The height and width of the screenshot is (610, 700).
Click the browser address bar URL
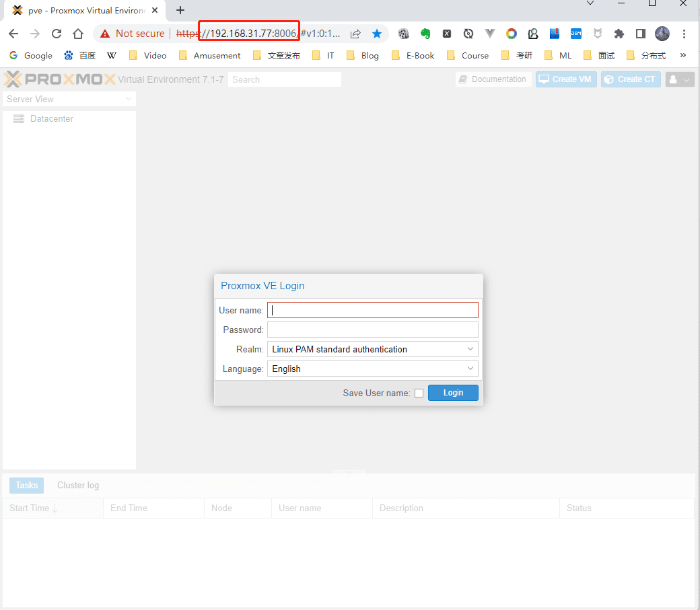tap(258, 34)
